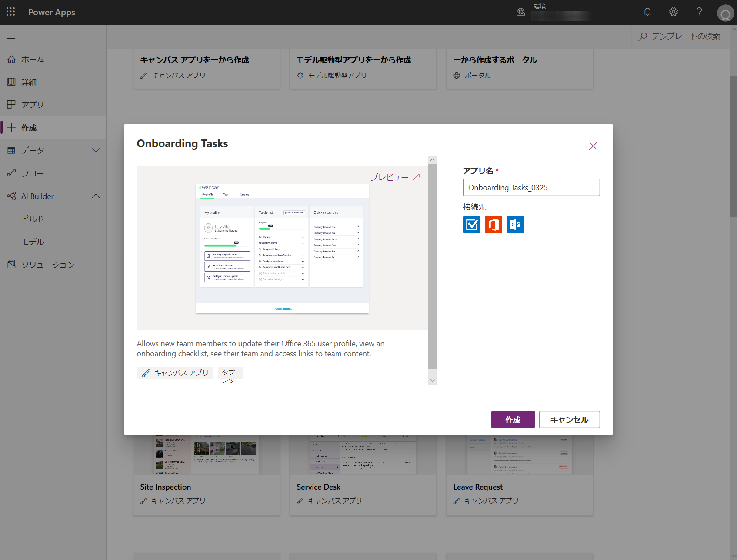Click the page scrollbar up arrow
This screenshot has width=737, height=560.
734,29
